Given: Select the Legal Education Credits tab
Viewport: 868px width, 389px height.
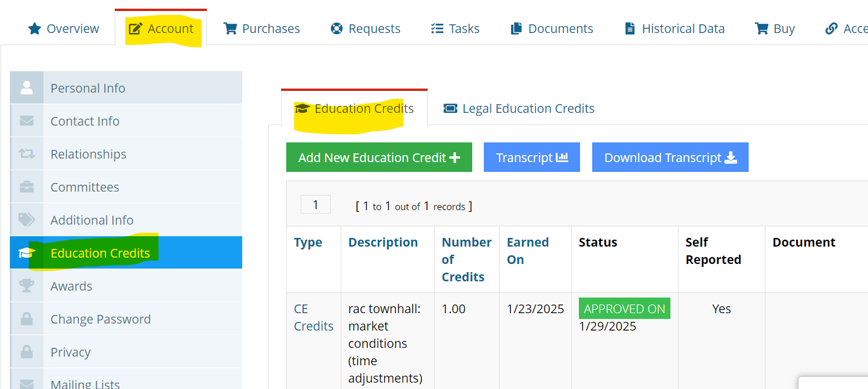Looking at the screenshot, I should pyautogui.click(x=519, y=108).
